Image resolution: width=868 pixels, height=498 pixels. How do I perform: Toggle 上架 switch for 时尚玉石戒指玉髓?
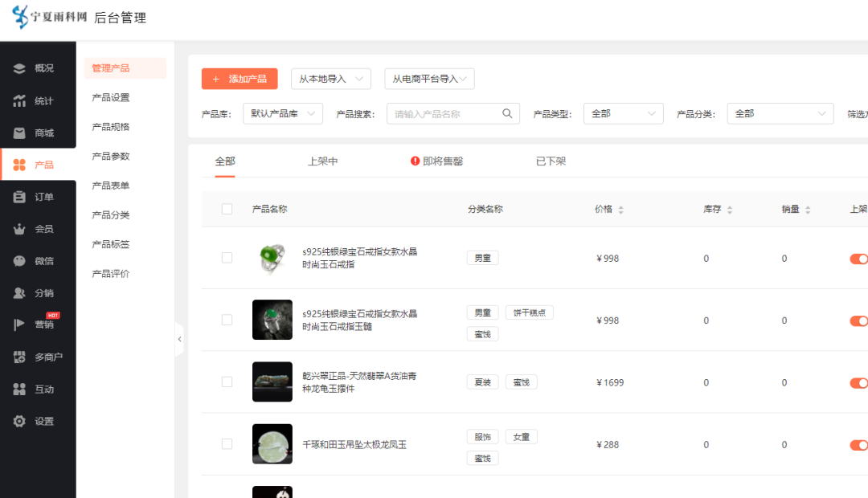point(858,321)
